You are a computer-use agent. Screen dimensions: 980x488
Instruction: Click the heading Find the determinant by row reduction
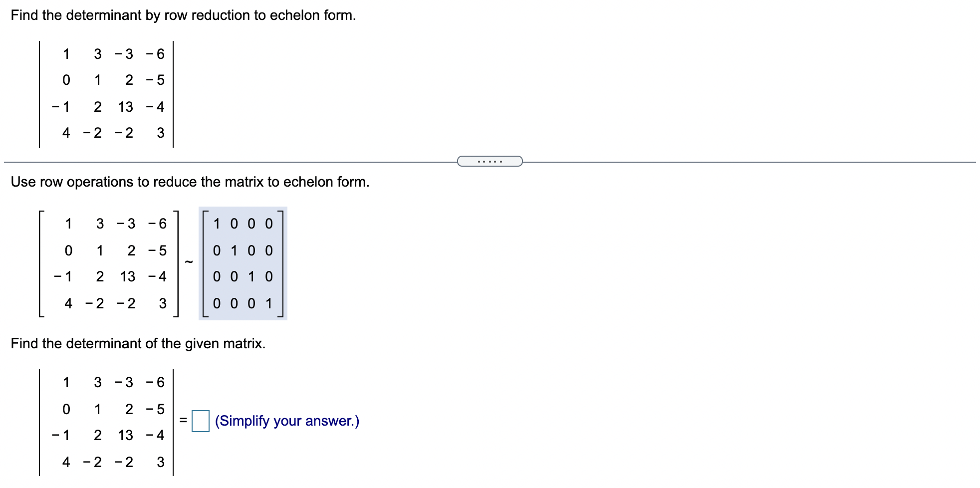183,15
